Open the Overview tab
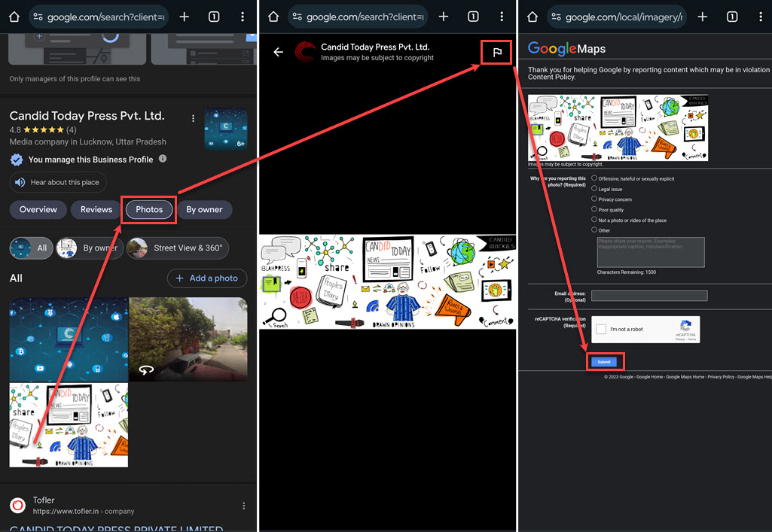This screenshot has height=532, width=772. 38,209
